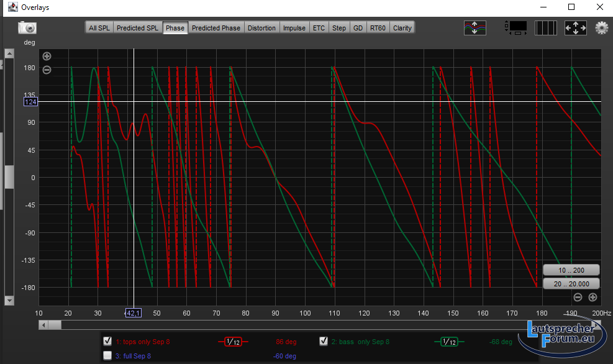Switch to the All SPL tab
613x364 pixels.
(100, 28)
